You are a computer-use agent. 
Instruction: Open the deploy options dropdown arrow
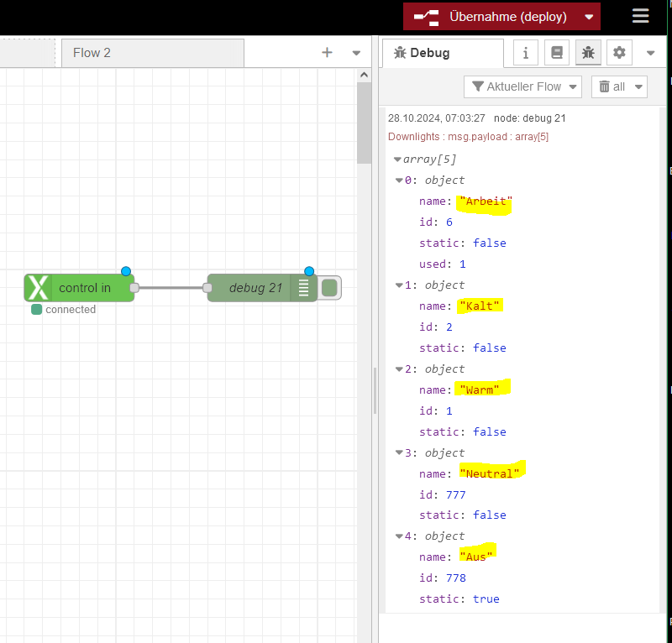click(x=589, y=17)
